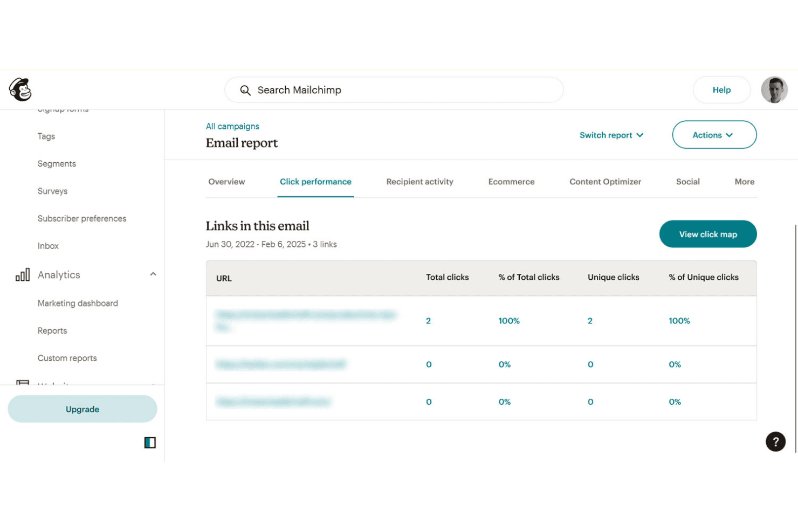
Task: Open the Actions dropdown button
Action: [x=714, y=135]
